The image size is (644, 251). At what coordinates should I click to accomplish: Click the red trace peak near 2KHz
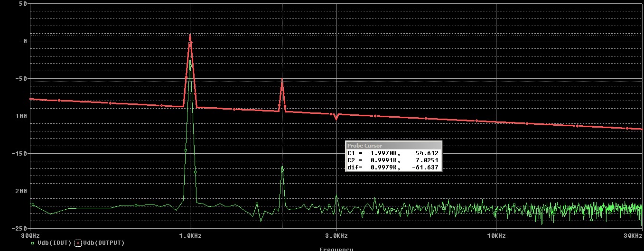coord(282,81)
